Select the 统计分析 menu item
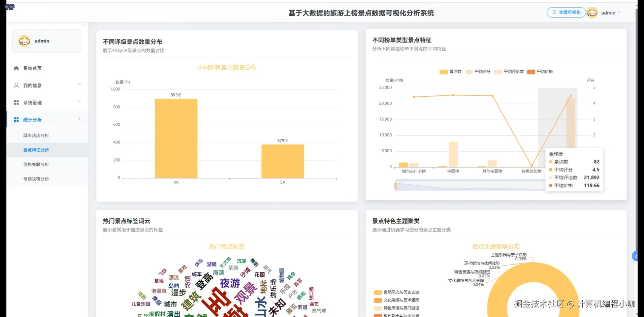Image resolution: width=644 pixels, height=317 pixels. [x=47, y=120]
